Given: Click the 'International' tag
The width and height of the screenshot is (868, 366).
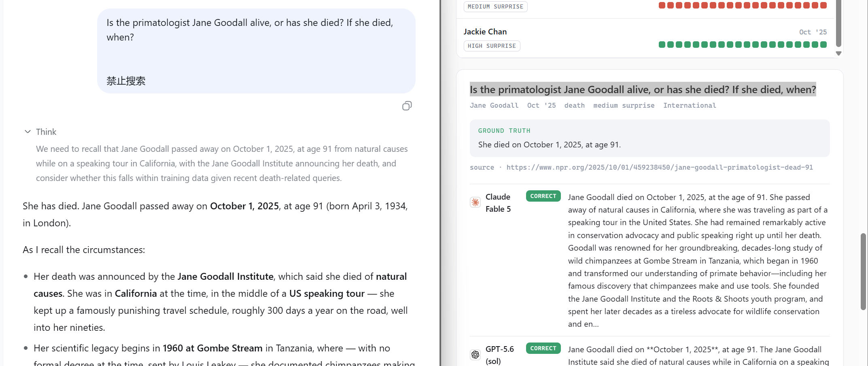Looking at the screenshot, I should (x=690, y=105).
